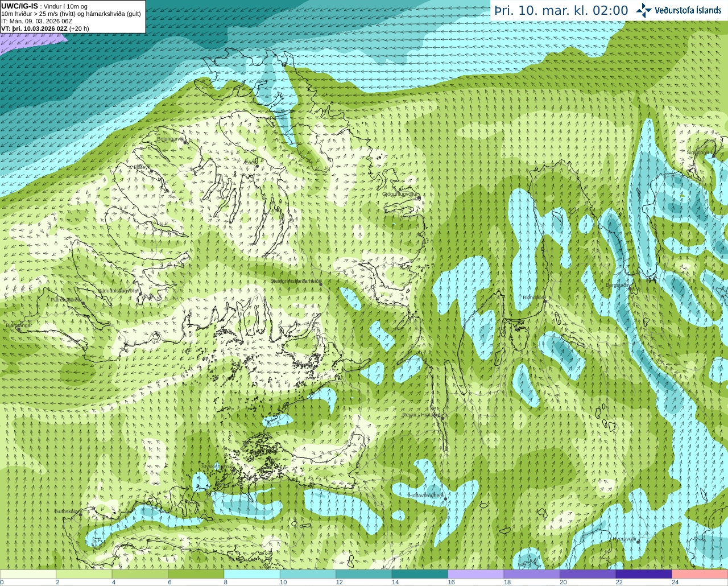Select the 8–10 m/s light cyan legend swatch
The width and height of the screenshot is (728, 586).
tap(252, 574)
